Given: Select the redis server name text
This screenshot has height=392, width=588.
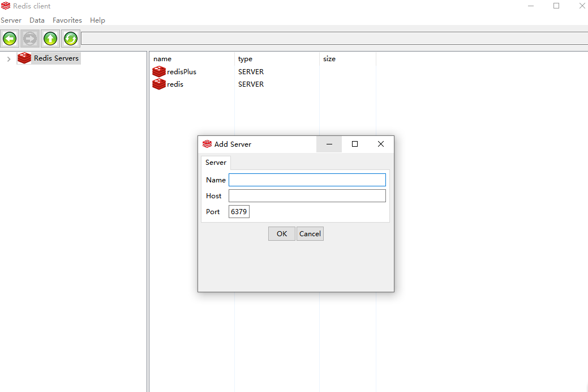Looking at the screenshot, I should pyautogui.click(x=175, y=84).
